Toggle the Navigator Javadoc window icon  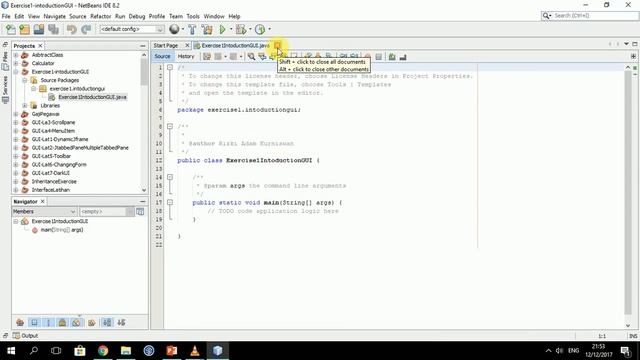pos(140,211)
